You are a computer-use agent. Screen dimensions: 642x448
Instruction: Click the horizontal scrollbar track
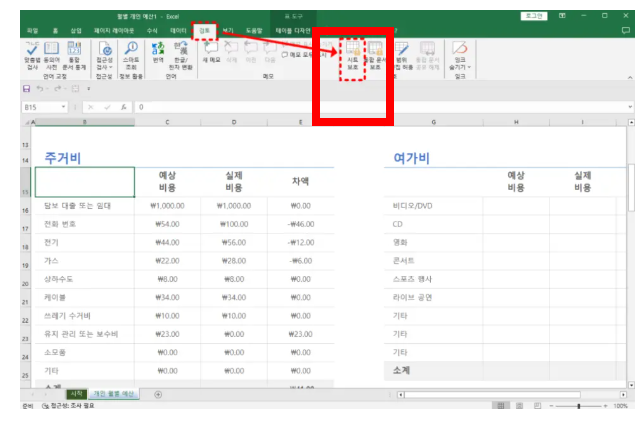(x=493, y=395)
